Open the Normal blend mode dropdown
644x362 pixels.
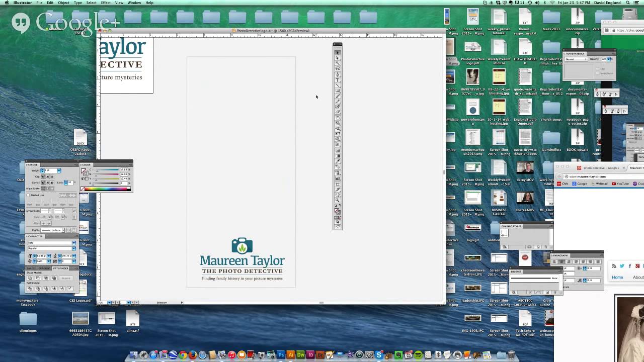576,59
